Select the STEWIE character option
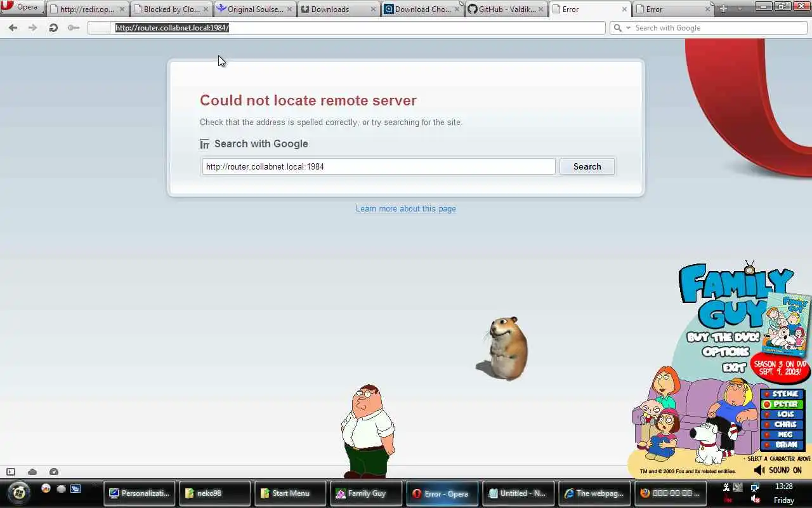 point(782,394)
